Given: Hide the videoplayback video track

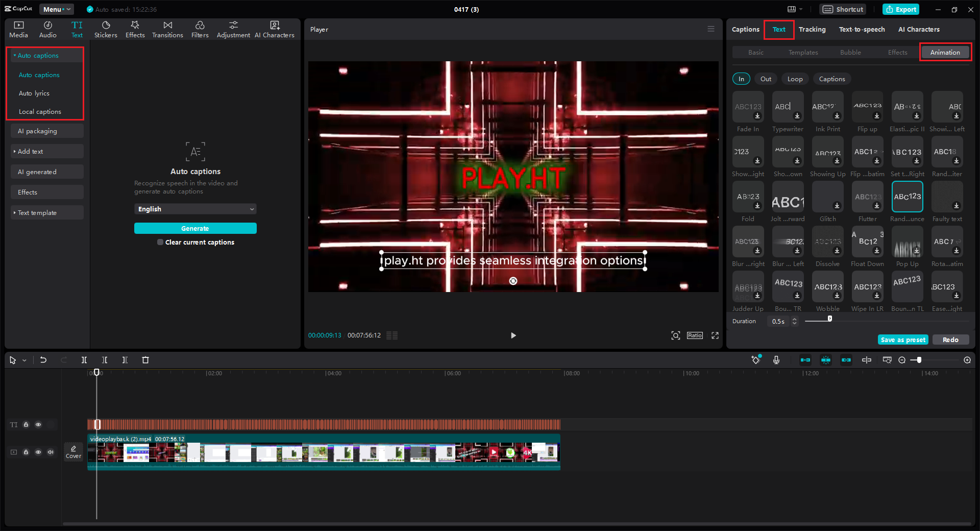Looking at the screenshot, I should coord(38,452).
